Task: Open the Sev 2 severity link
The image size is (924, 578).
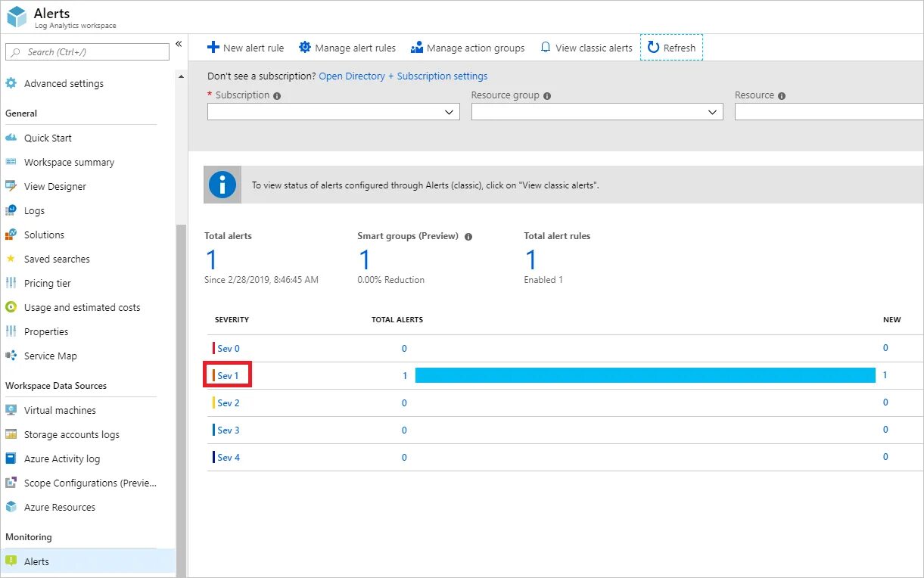Action: (x=229, y=402)
